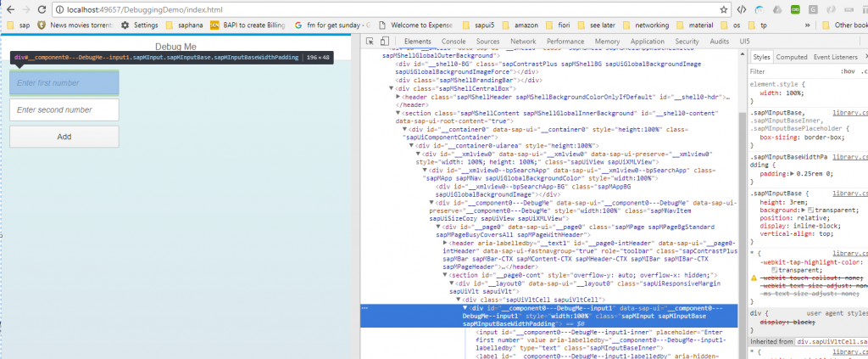Open the UI5 tab in DevTools
This screenshot has height=359, width=868.
tap(744, 42)
